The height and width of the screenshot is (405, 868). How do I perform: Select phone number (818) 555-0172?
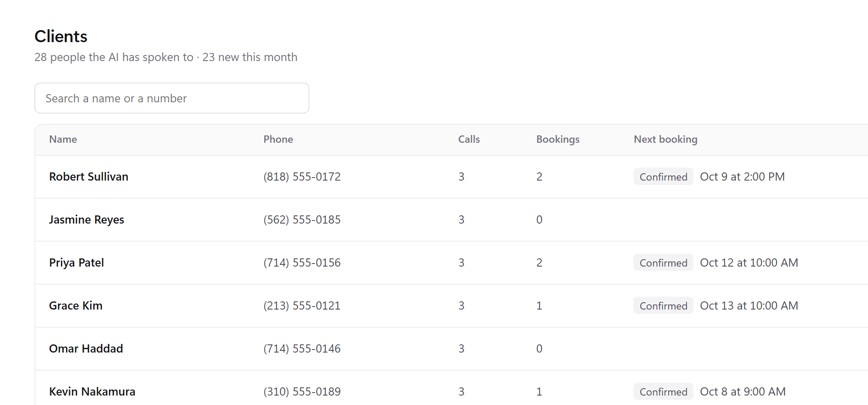(x=302, y=177)
